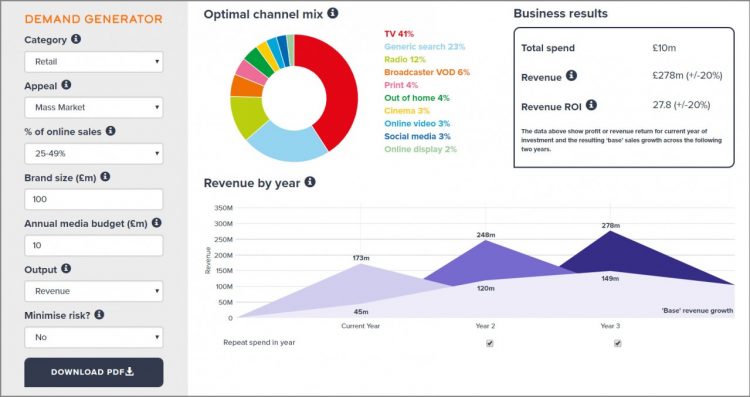This screenshot has width=750, height=397.
Task: Select the Print 4% legend entry
Action: click(401, 85)
